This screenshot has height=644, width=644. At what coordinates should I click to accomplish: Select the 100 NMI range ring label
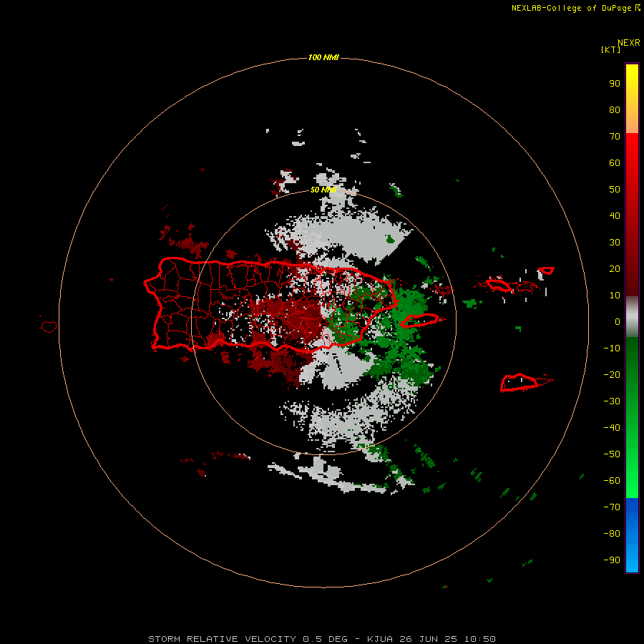[323, 57]
